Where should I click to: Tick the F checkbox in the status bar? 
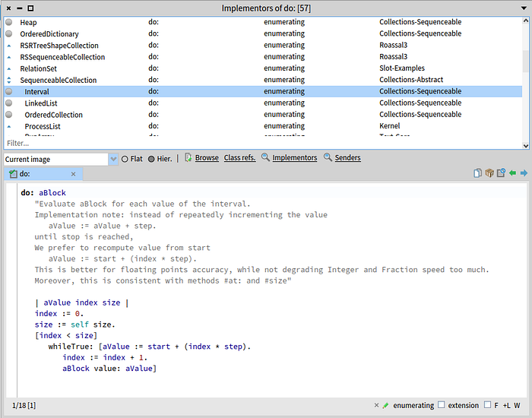(488, 404)
